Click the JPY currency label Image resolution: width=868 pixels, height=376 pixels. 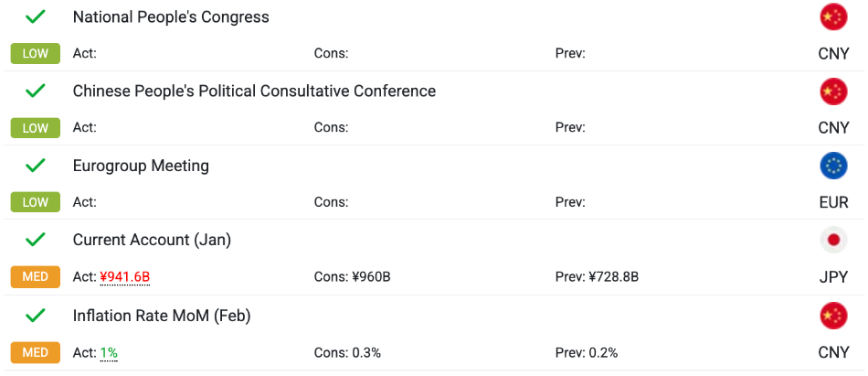tap(833, 276)
